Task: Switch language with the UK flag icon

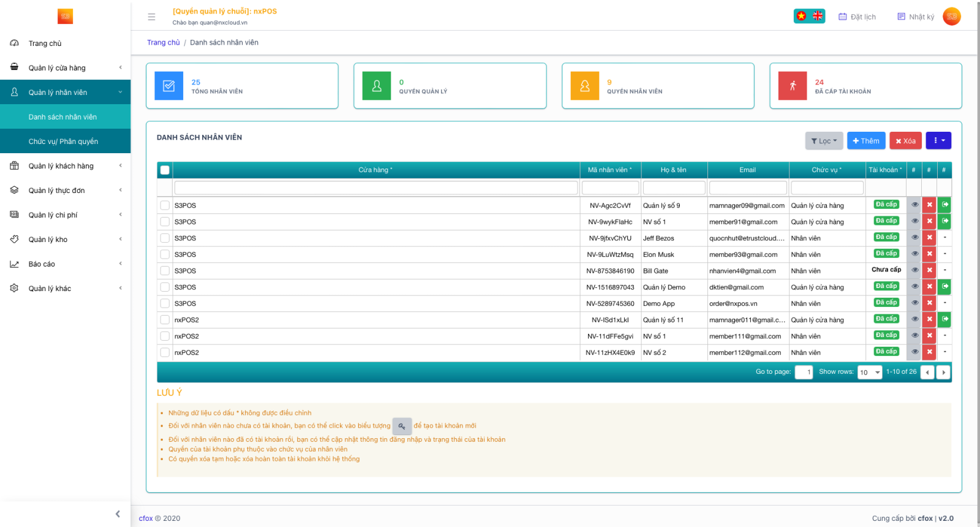Action: [817, 17]
